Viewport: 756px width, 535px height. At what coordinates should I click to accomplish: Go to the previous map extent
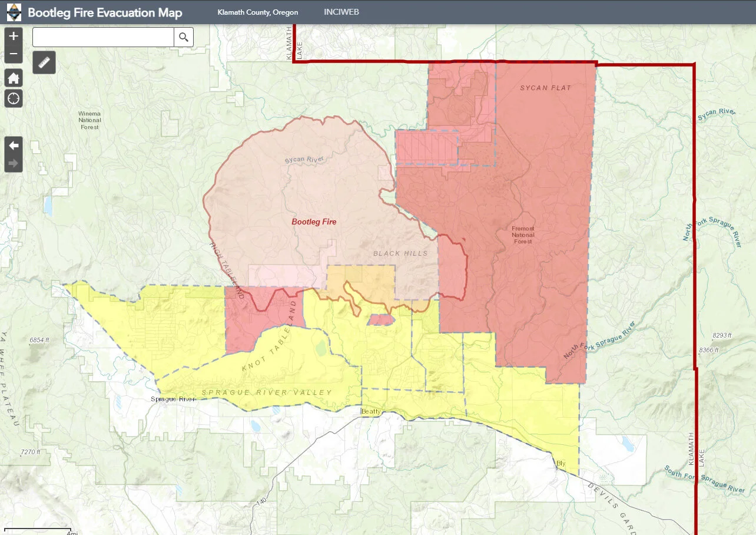[x=14, y=145]
